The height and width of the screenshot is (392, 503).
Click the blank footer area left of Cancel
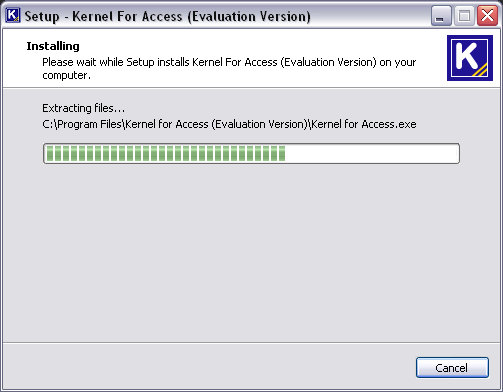click(207, 367)
